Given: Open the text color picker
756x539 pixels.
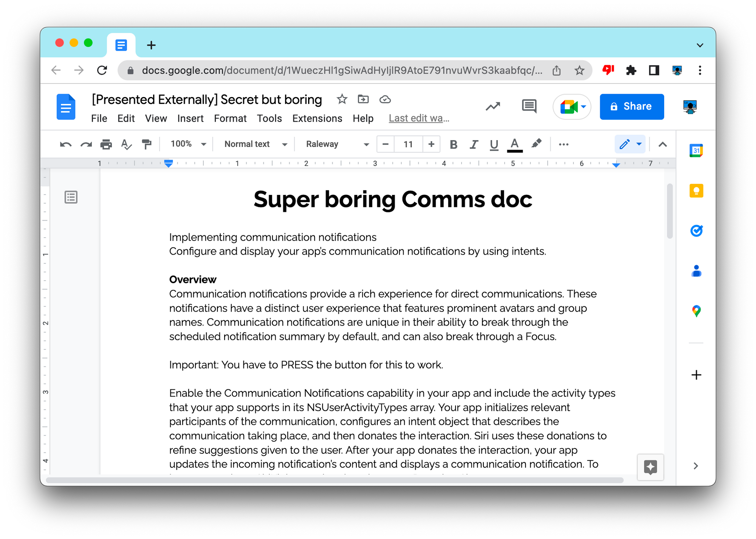Looking at the screenshot, I should point(514,144).
